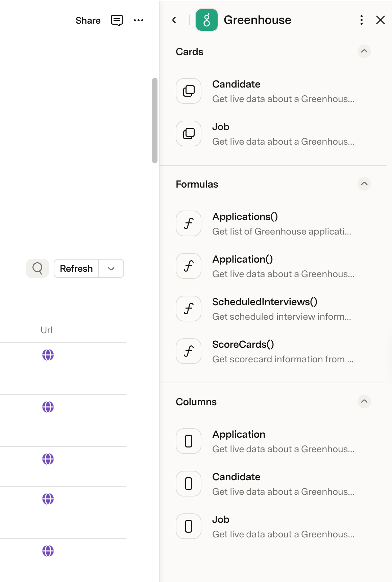
Task: Select the Candidate card title under Cards
Action: [x=236, y=84]
